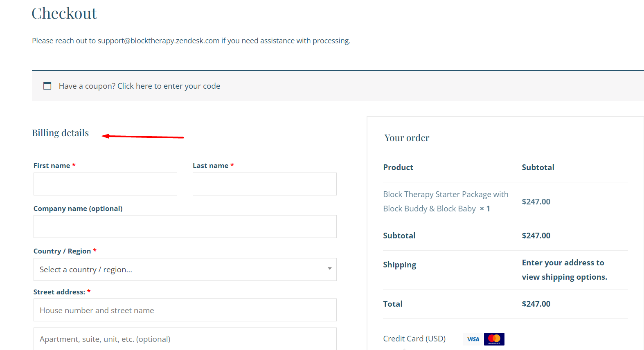Focus the Last name input field
The image size is (644, 350).
click(264, 184)
